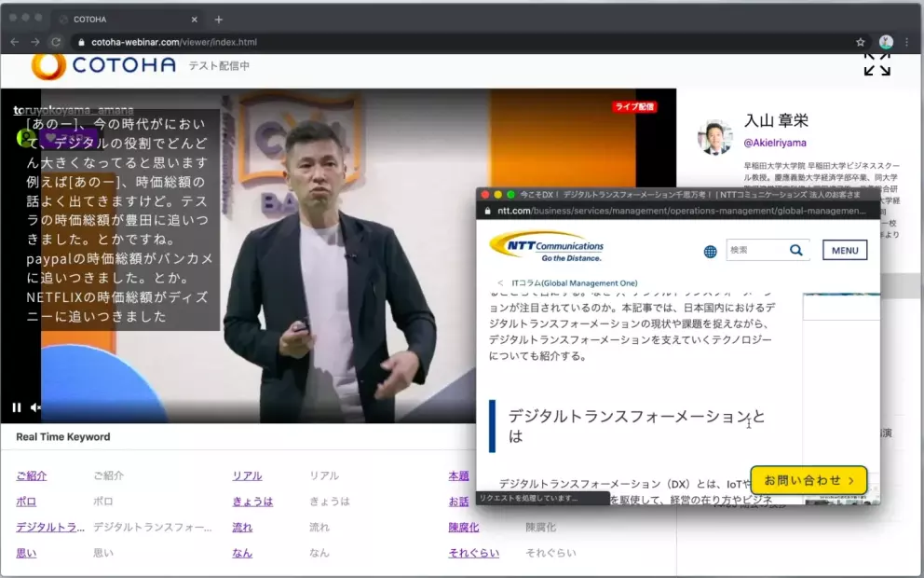
Task: Pause the webinar video playback
Action: point(17,407)
